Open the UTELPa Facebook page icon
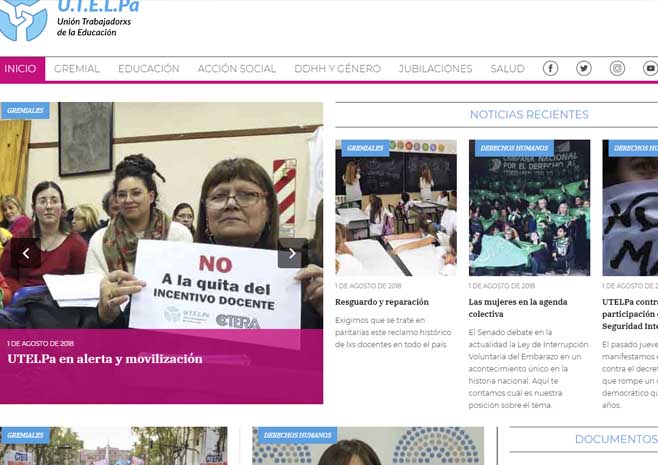This screenshot has height=465, width=658. (x=550, y=68)
